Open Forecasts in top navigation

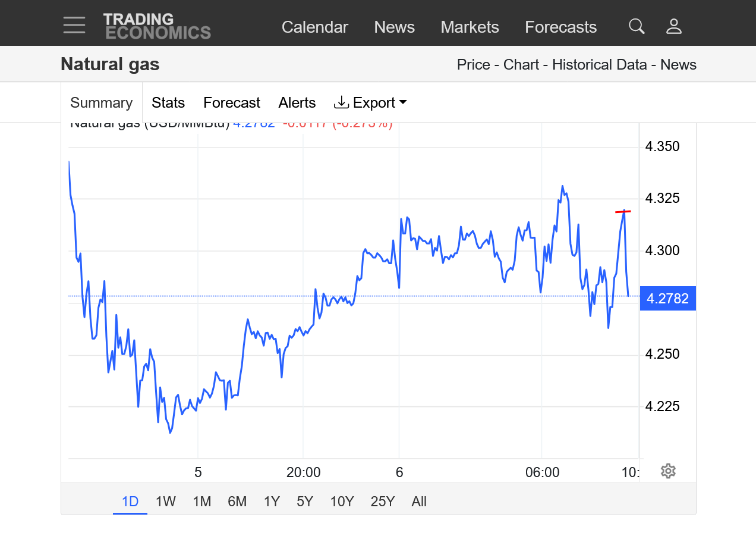(x=560, y=27)
